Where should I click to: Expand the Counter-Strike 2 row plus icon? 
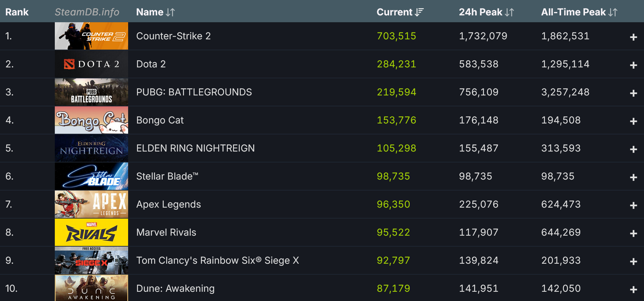[x=633, y=37]
